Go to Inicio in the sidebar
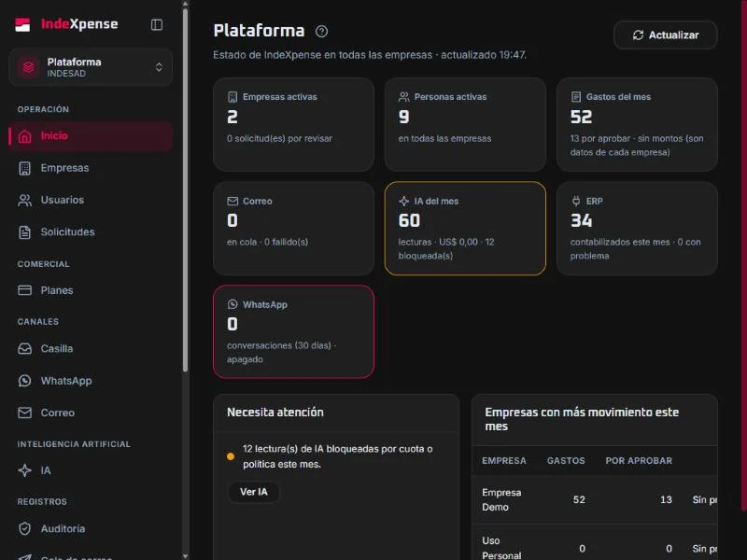The height and width of the screenshot is (560, 747). point(91,136)
